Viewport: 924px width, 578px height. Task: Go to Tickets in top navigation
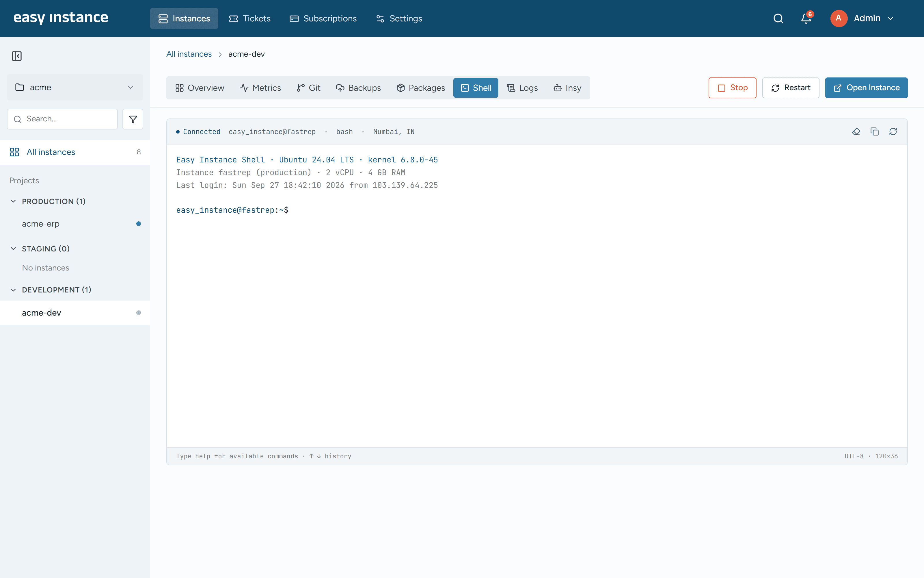[x=249, y=18]
